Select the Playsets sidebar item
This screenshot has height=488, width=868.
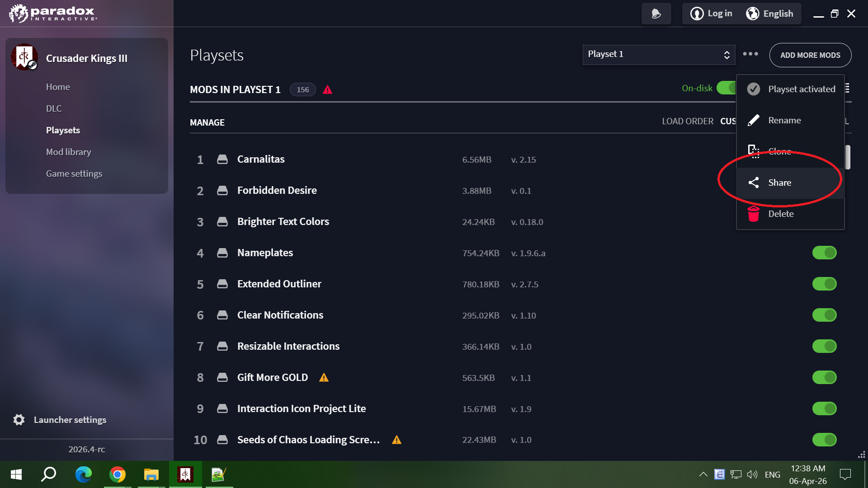point(63,130)
